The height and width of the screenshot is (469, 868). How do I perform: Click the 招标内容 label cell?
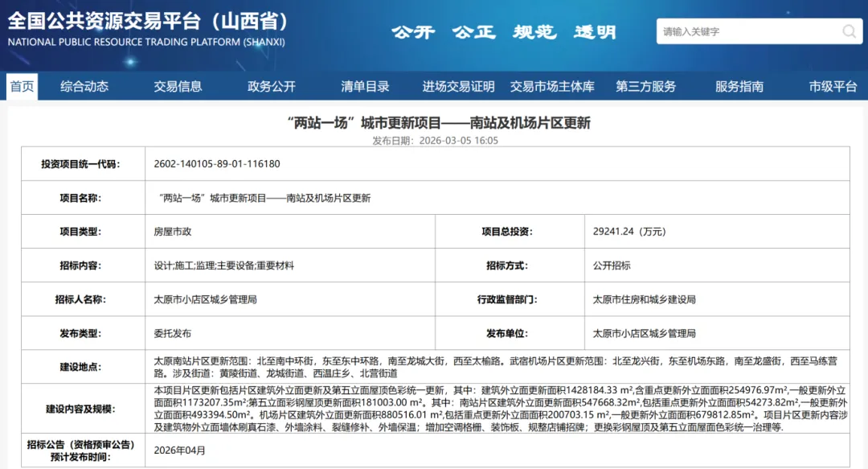point(83,265)
